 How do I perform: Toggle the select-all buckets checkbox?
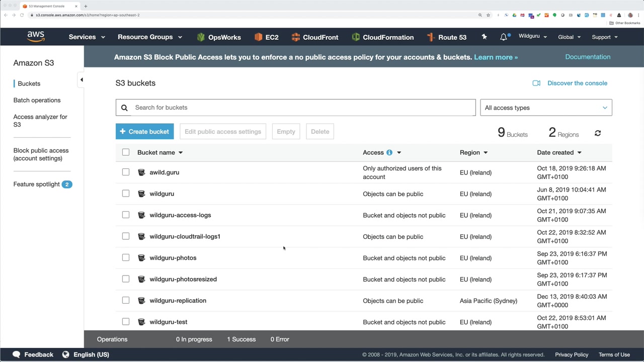tap(126, 152)
